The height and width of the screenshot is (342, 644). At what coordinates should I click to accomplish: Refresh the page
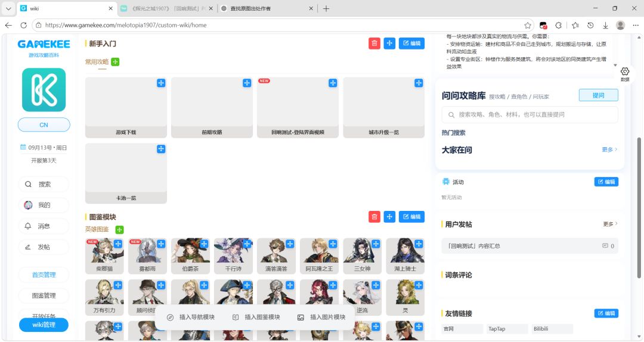(x=24, y=25)
